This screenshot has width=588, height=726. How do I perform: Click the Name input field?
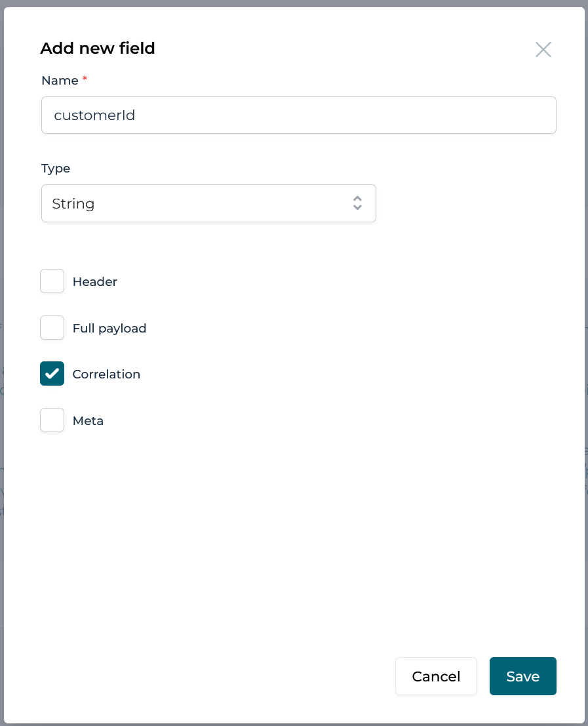(x=298, y=115)
